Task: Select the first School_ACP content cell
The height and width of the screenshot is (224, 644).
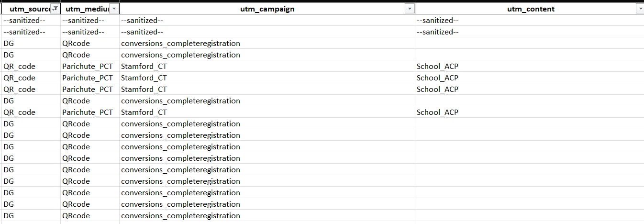Action: (530, 66)
